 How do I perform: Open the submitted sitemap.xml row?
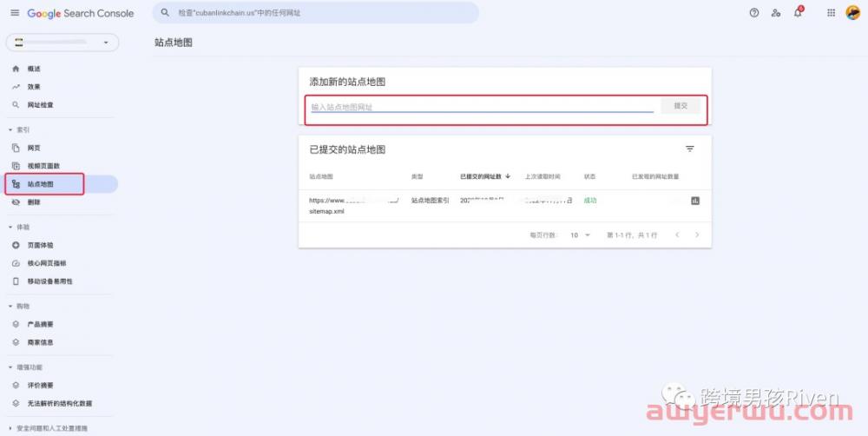pos(353,205)
